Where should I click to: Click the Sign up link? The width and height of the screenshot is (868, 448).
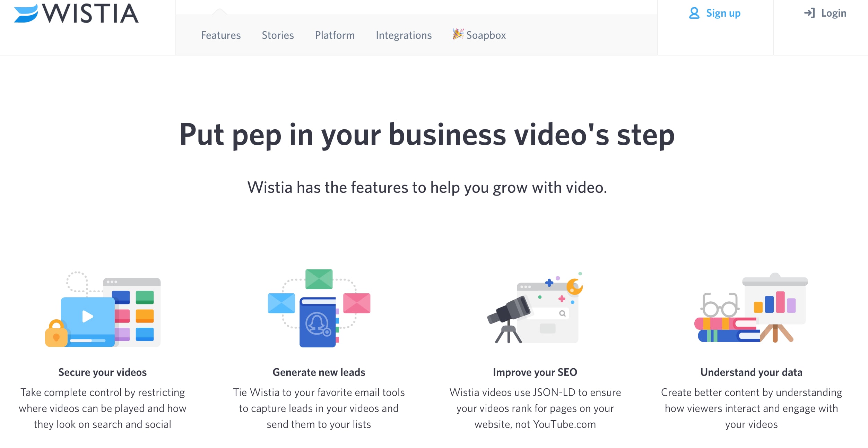[723, 13]
